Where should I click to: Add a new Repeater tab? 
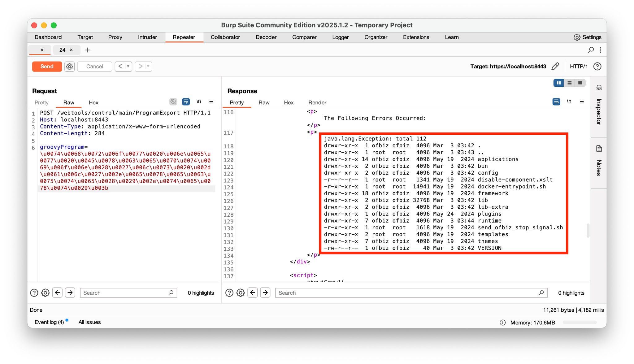[x=88, y=50]
